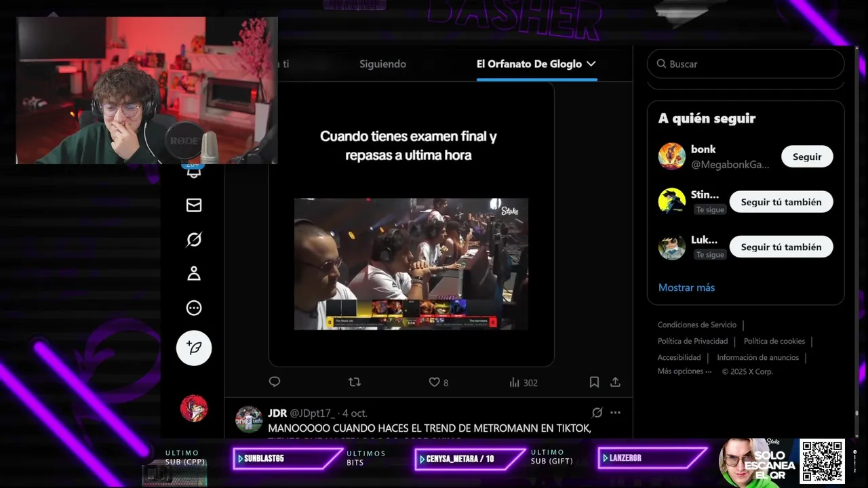The width and height of the screenshot is (868, 488).
Task: Open @JDpt17_ handle link
Action: point(312,413)
